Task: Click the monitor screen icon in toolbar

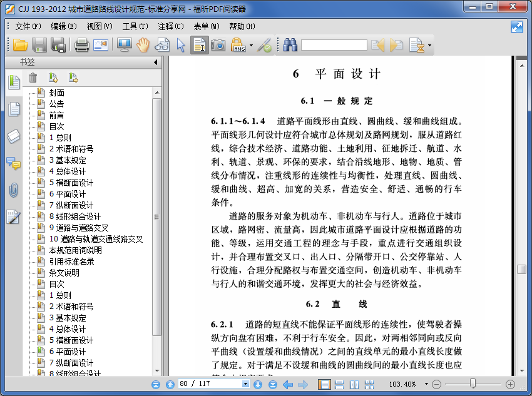Action: [x=124, y=45]
